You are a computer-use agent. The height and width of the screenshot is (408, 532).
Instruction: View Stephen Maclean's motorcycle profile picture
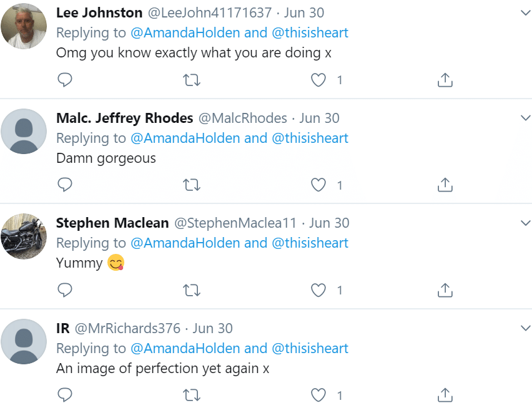[23, 236]
